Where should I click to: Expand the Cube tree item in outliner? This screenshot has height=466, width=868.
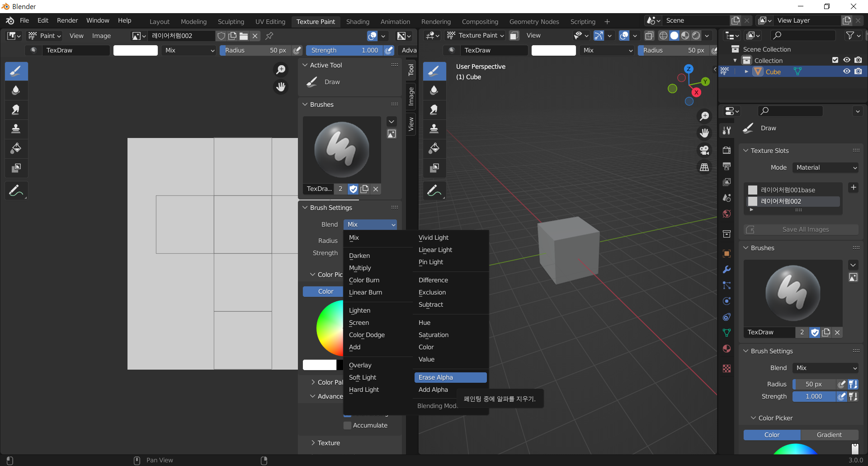(746, 71)
